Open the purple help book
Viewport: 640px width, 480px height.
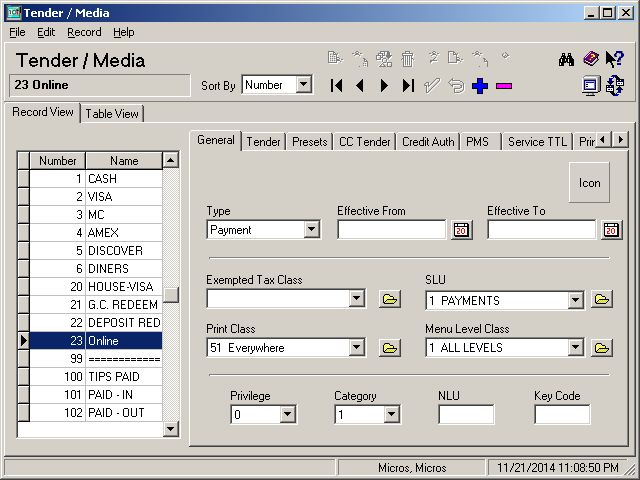(x=591, y=60)
